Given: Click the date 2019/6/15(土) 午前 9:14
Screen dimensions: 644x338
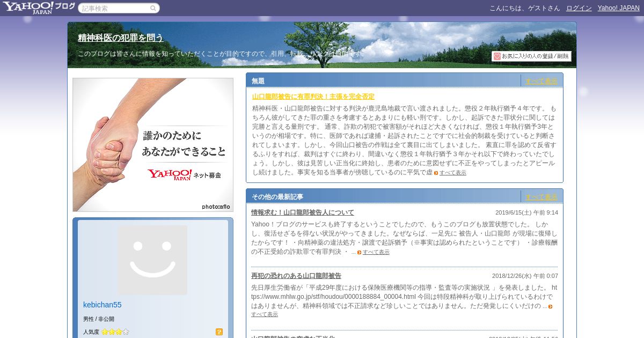Looking at the screenshot, I should click(526, 212).
